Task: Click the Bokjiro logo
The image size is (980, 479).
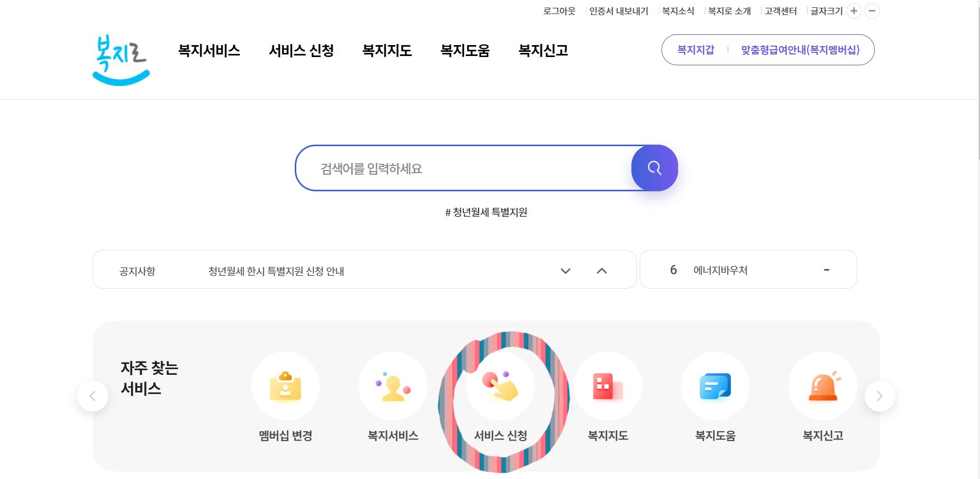Action: tap(121, 60)
